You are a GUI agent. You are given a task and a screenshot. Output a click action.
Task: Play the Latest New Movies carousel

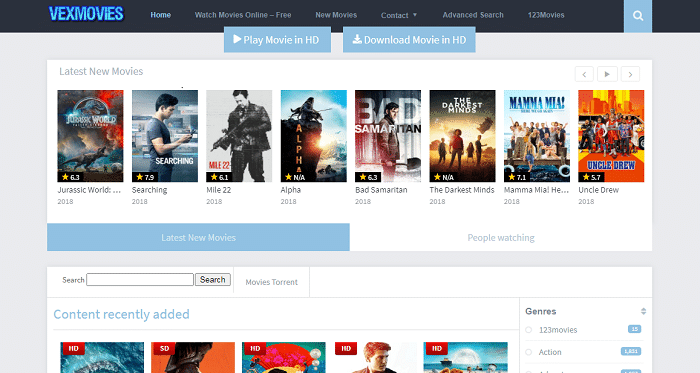[x=607, y=74]
